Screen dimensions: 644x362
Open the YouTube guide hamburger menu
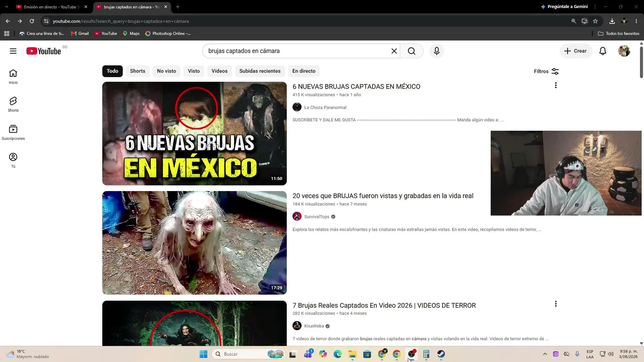tap(13, 51)
